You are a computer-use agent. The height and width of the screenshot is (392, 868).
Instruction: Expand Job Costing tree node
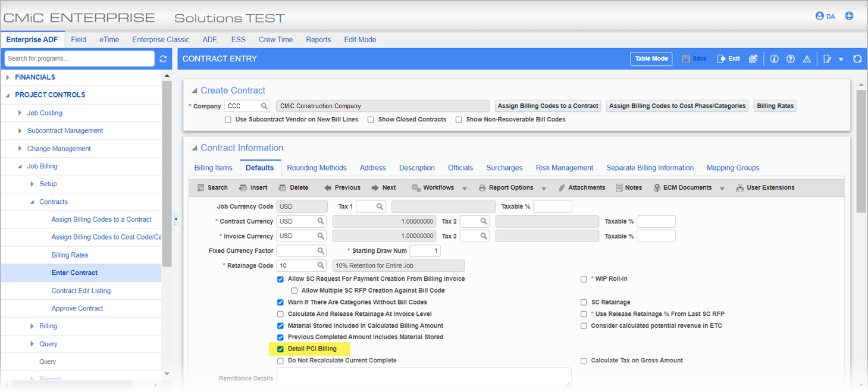(20, 113)
